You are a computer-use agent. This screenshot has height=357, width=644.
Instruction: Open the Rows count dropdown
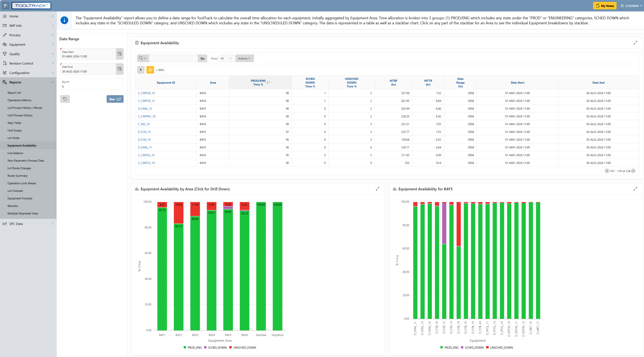coord(226,58)
